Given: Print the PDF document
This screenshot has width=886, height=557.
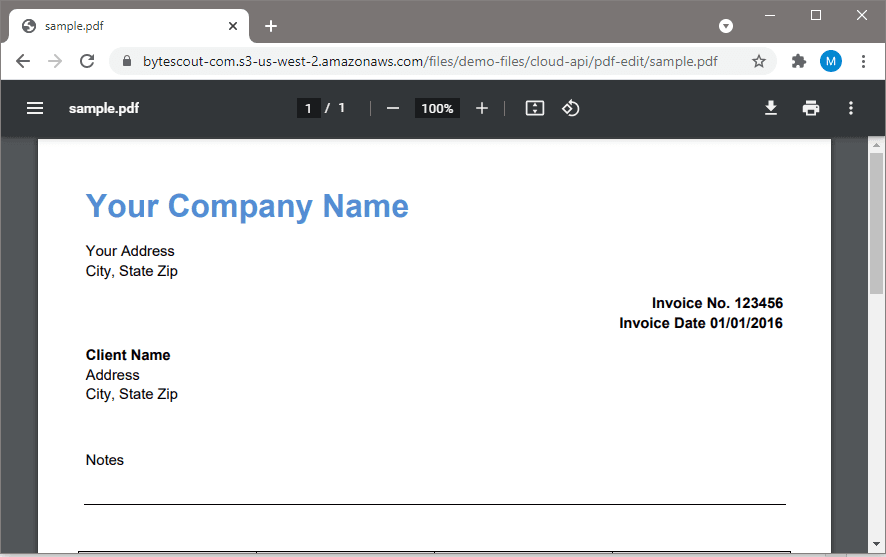Looking at the screenshot, I should click(811, 108).
